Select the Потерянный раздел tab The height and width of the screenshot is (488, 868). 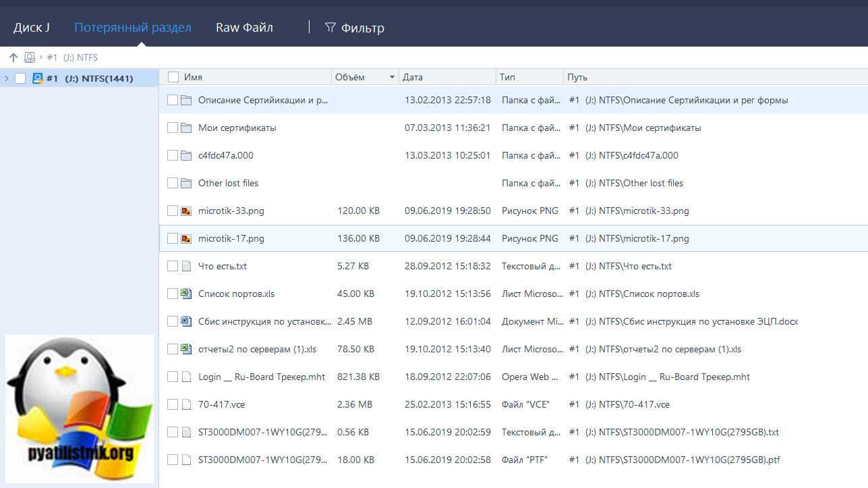(x=133, y=28)
